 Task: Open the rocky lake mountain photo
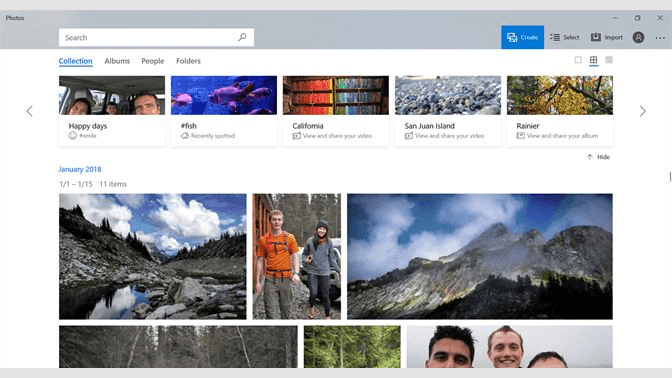coord(153,256)
